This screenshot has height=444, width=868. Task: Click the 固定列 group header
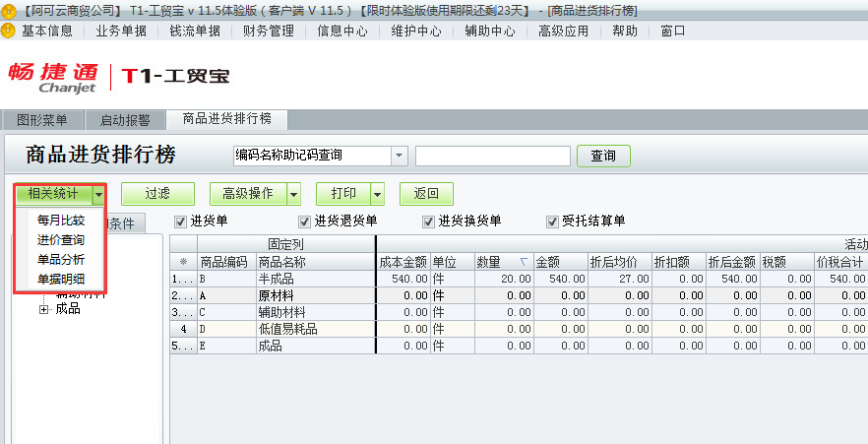coord(286,245)
